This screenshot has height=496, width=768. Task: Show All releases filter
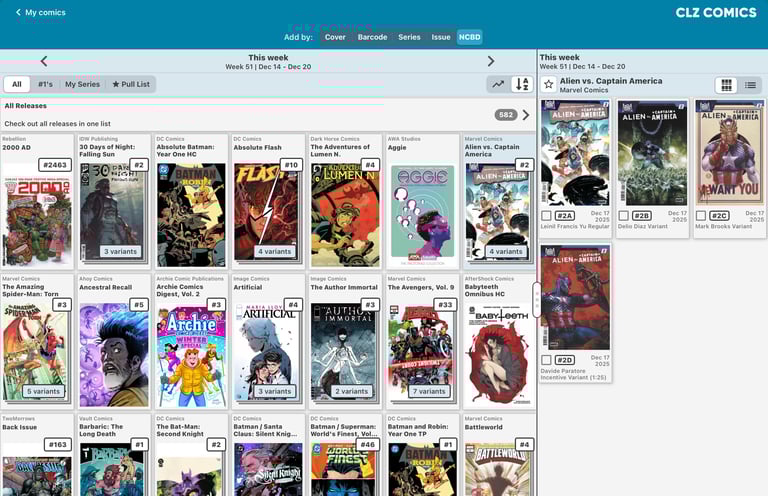coord(17,84)
